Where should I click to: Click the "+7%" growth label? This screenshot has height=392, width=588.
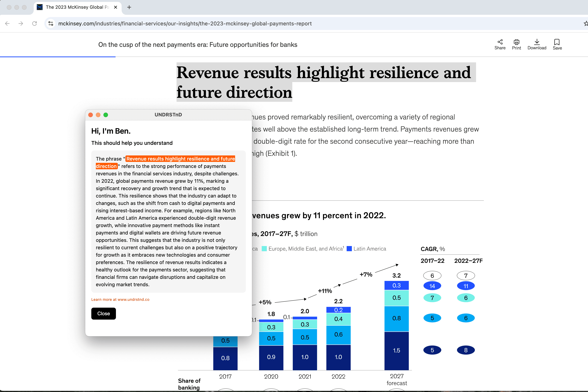tap(366, 274)
